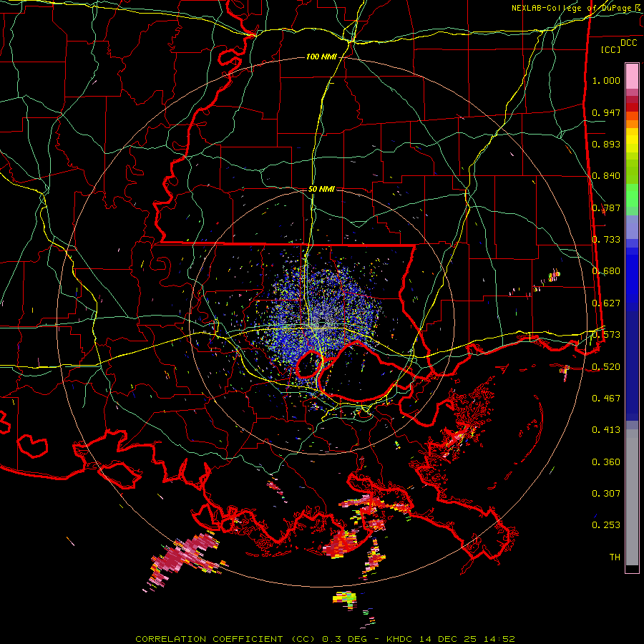Click the 0.520 legend value
This screenshot has height=644, width=644.
pyautogui.click(x=606, y=367)
